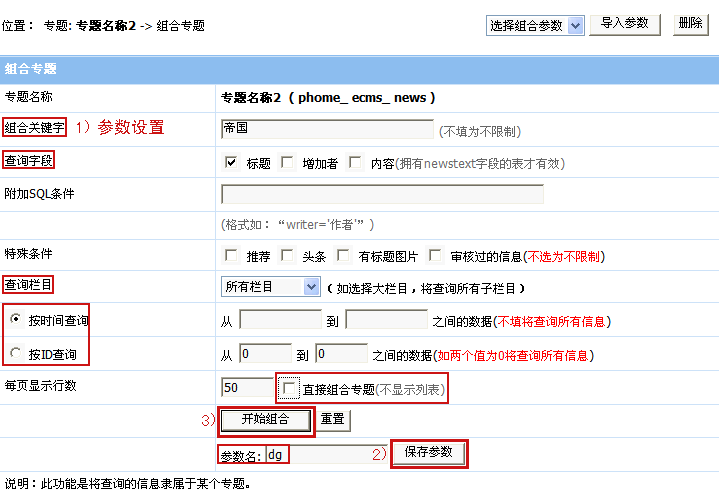Open the 选择组合参数 dropdown
This screenshot has width=719, height=497.
click(x=535, y=25)
